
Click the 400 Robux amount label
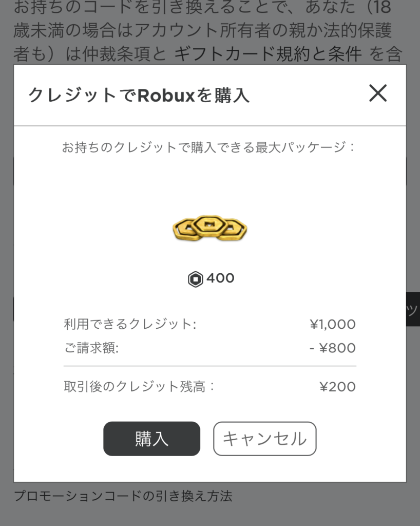point(220,278)
